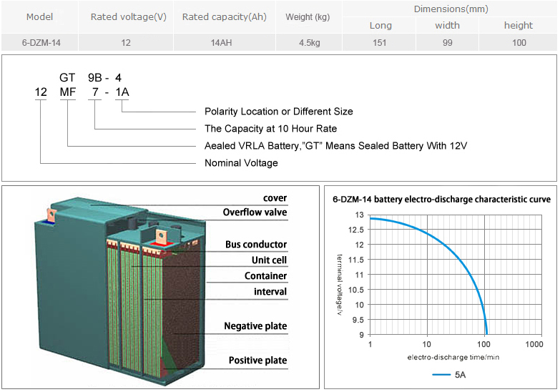The image size is (560, 392).
Task: Click the "Model" column header
Action: tap(39, 16)
